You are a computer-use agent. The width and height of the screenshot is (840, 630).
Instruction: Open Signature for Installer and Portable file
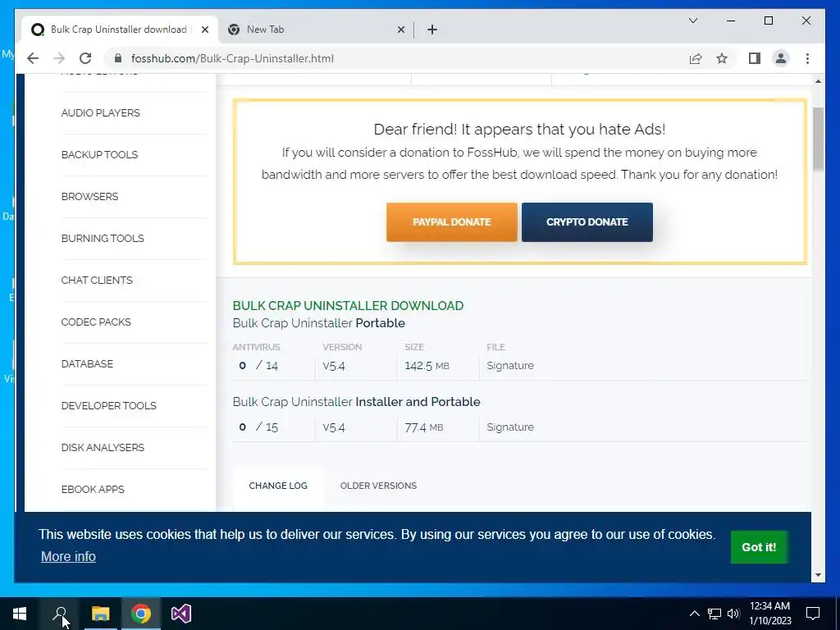[x=510, y=427]
